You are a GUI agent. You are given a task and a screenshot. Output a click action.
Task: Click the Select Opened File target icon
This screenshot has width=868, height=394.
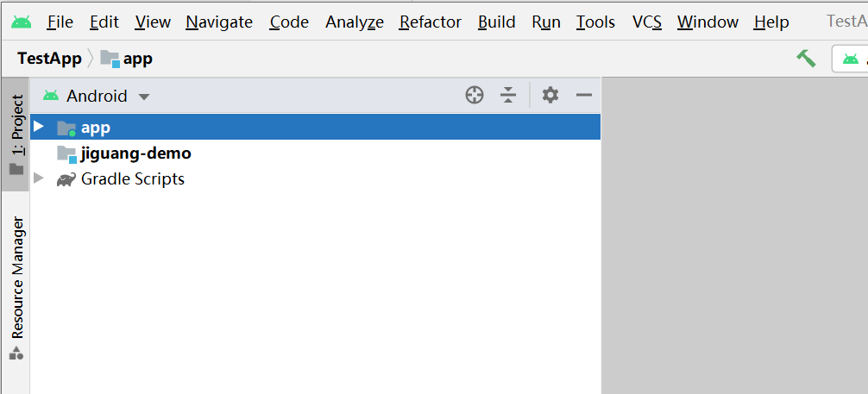[475, 96]
